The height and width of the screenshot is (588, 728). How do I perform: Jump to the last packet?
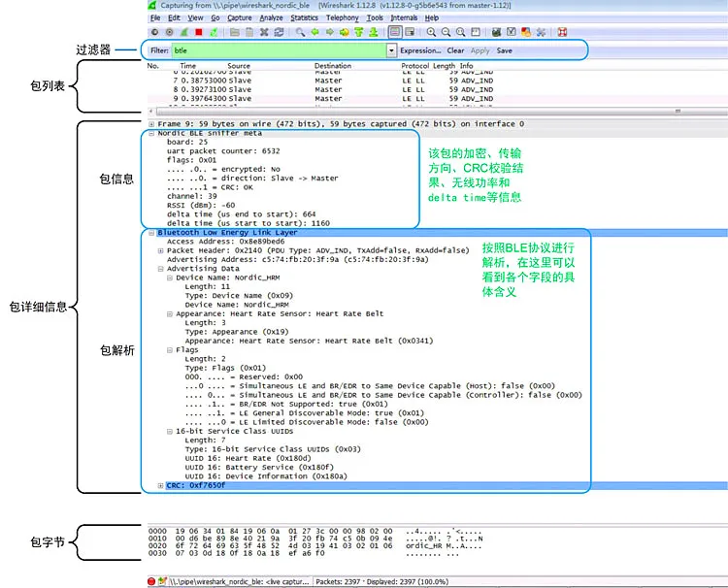[x=374, y=32]
